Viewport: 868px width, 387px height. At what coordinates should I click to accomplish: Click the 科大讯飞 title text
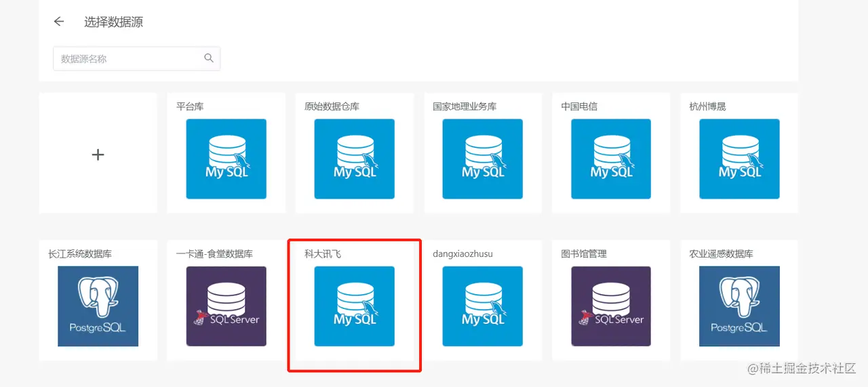323,254
